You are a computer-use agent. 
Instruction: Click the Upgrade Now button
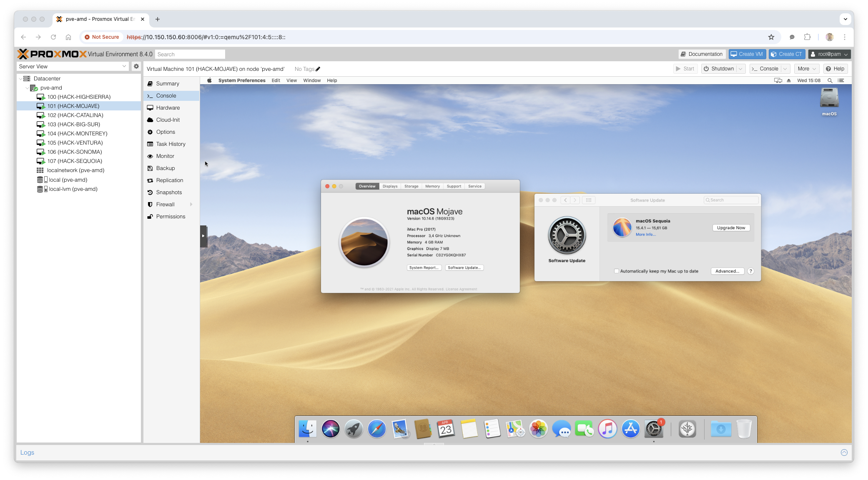[x=730, y=228]
